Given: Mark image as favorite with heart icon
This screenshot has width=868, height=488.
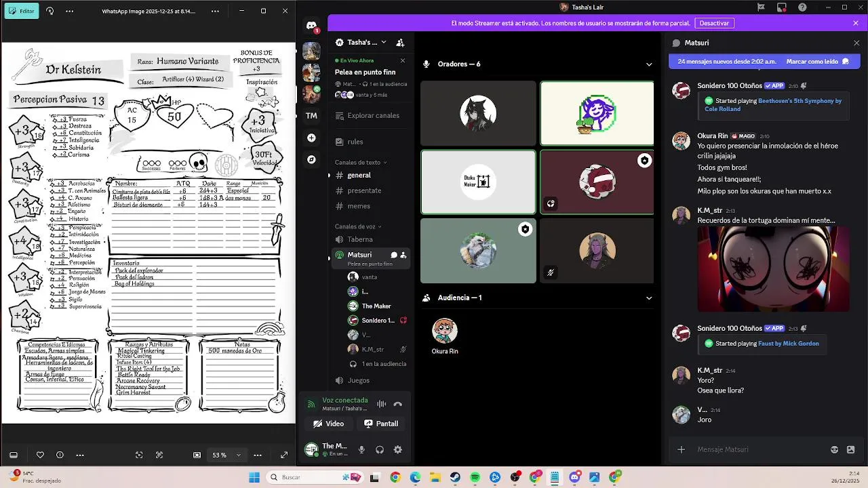Looking at the screenshot, I should coord(40,455).
